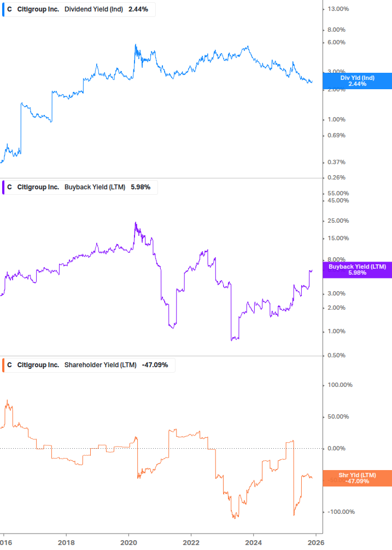Click the 2.44% value in the Dividend Yield legend
The width and height of the screenshot is (392, 550).
pyautogui.click(x=138, y=9)
